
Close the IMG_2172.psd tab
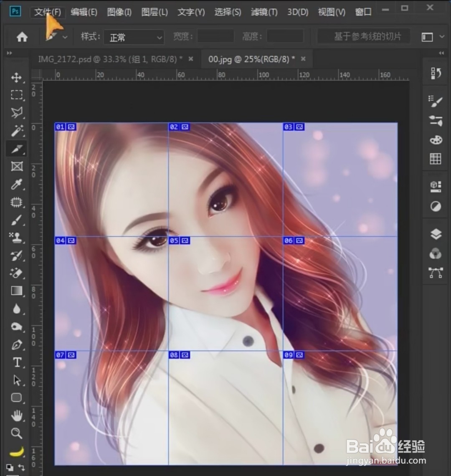[191, 59]
